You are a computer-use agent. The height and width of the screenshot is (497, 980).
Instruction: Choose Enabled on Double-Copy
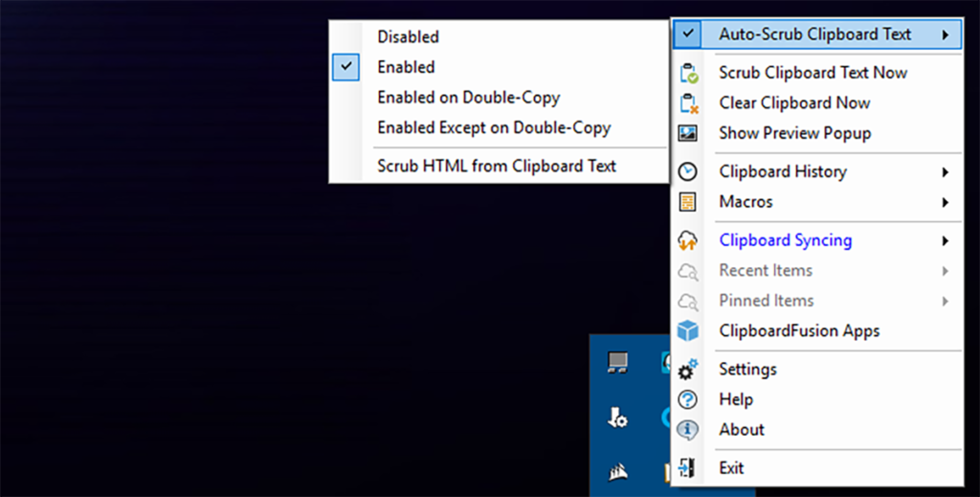(499, 98)
